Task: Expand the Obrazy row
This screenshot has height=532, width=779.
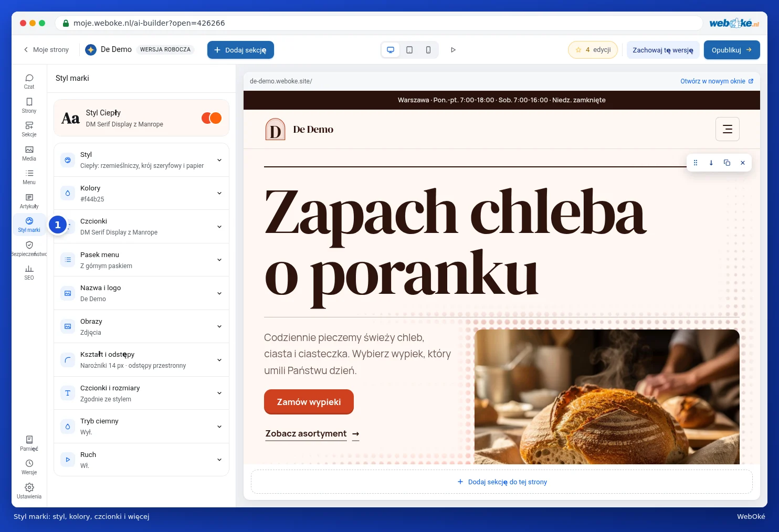Action: click(142, 326)
